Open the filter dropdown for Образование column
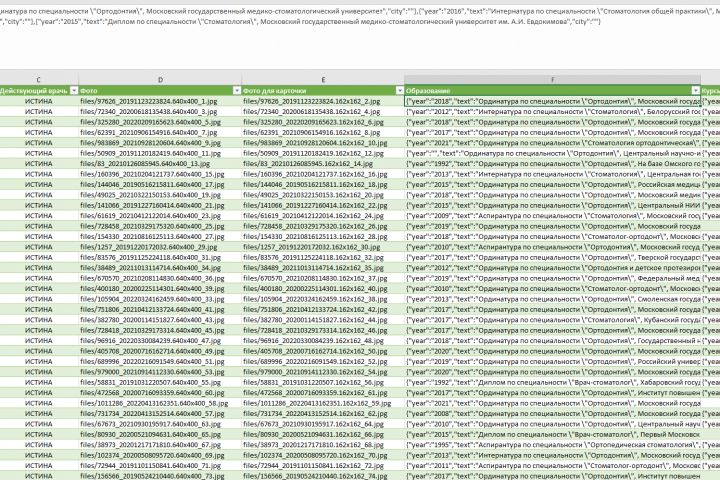Screen dimensions: 720x480 pyautogui.click(x=696, y=91)
